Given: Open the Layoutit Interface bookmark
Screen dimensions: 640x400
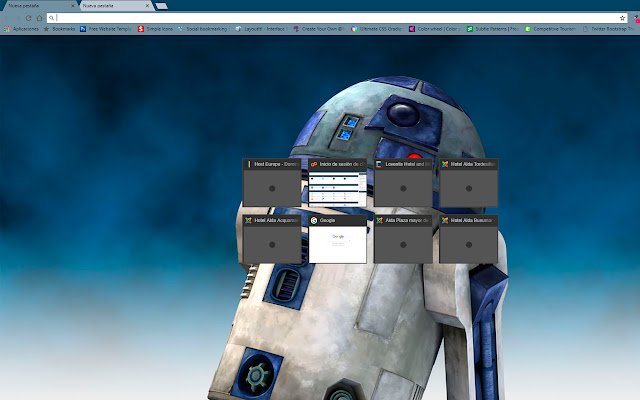Looking at the screenshot, I should [260, 29].
